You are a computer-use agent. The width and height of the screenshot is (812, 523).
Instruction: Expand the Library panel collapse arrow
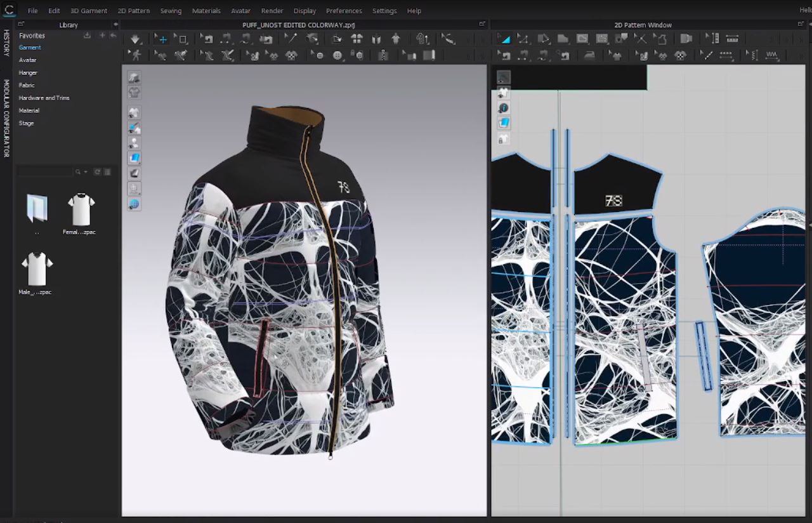pos(115,25)
